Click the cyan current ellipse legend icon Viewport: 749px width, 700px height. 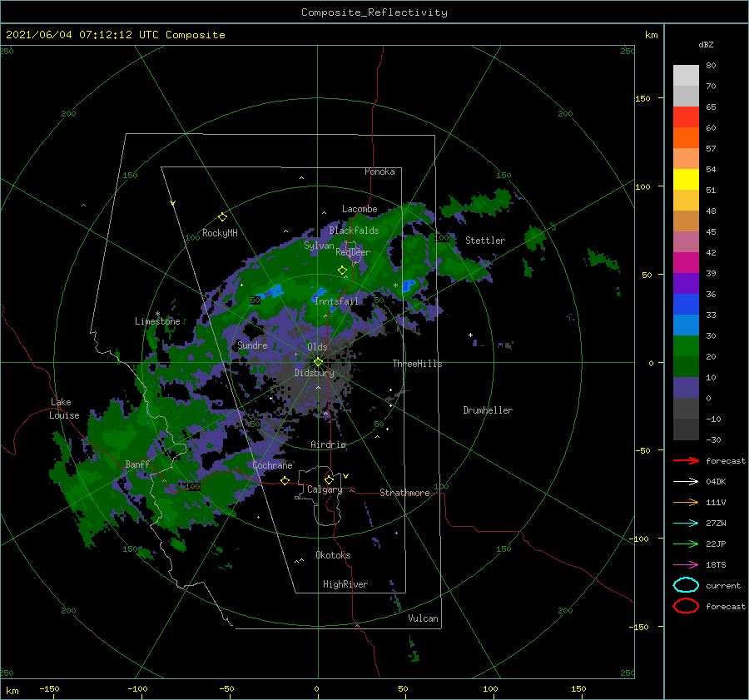pos(686,585)
